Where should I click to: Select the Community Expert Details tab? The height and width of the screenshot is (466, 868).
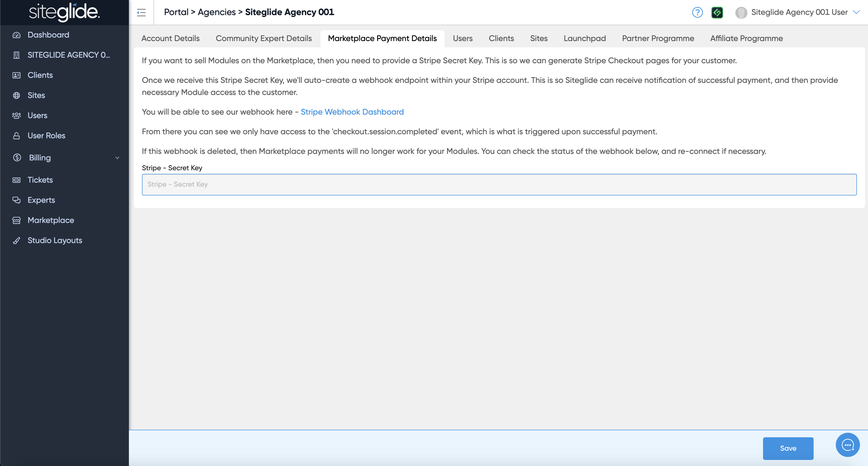click(264, 39)
